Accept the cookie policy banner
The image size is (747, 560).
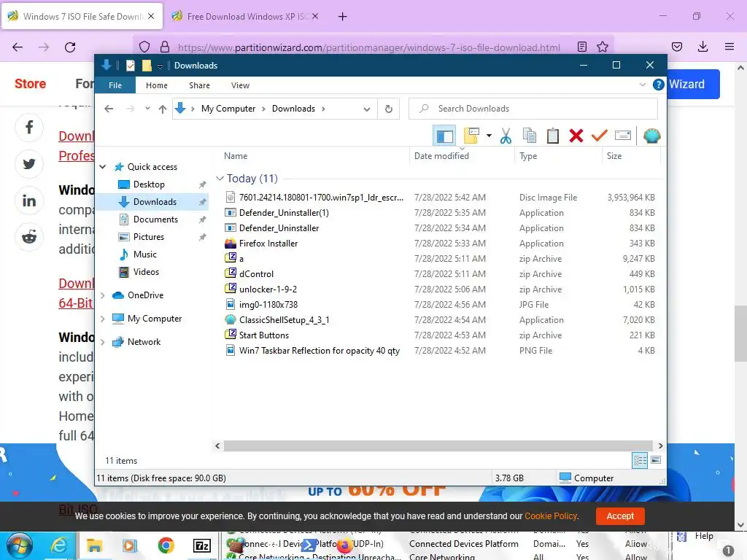click(620, 516)
